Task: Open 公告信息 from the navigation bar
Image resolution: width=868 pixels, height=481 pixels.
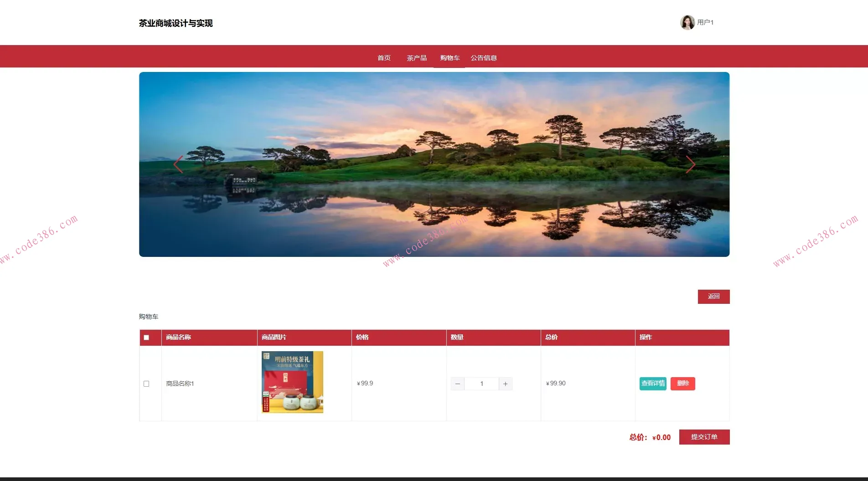Action: pyautogui.click(x=484, y=58)
